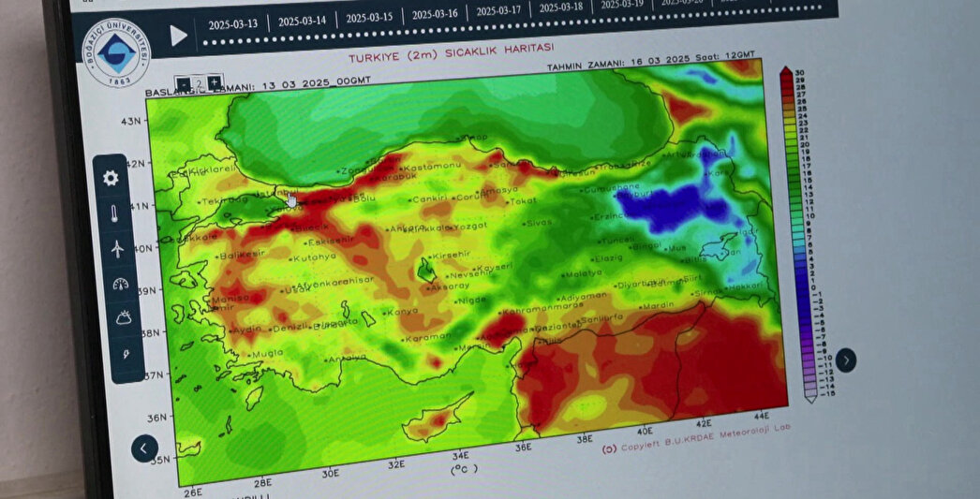
Task: Click the Amasya city label on map
Action: pyautogui.click(x=497, y=190)
